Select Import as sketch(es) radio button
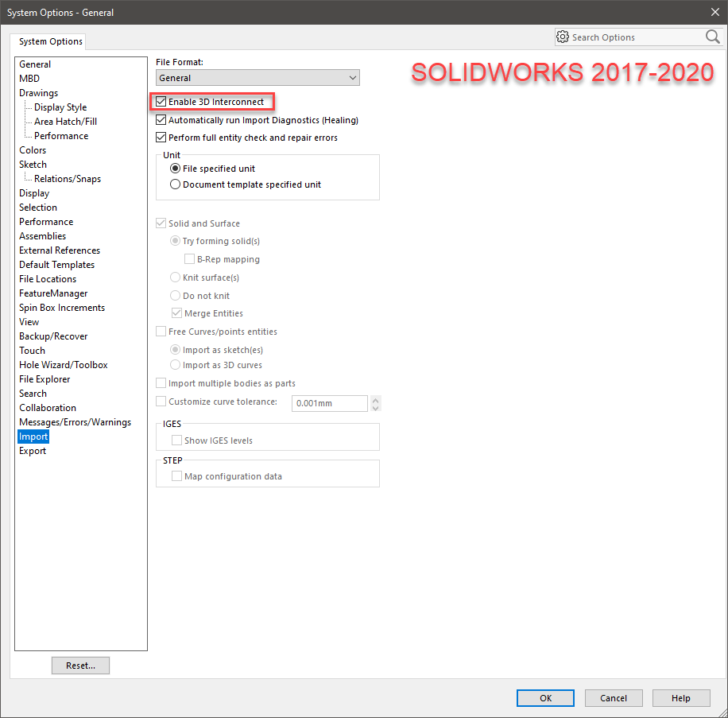Screen dimensions: 728x718 (175, 350)
